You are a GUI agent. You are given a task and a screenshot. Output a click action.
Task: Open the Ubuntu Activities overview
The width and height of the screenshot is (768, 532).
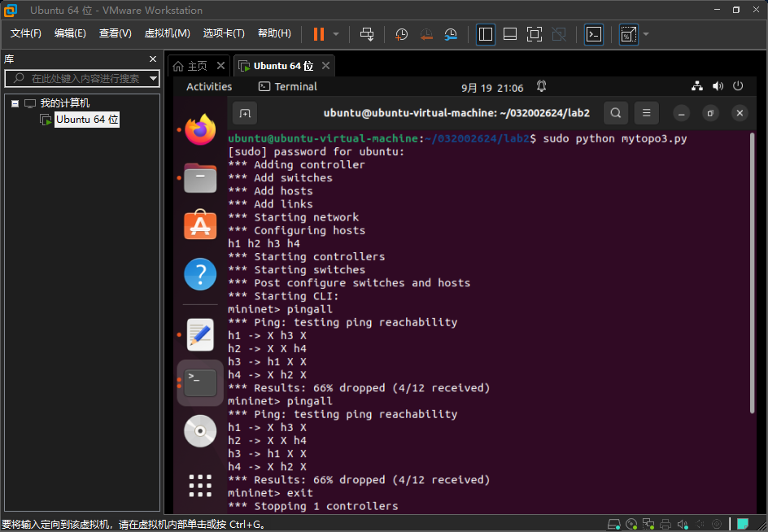(x=209, y=87)
